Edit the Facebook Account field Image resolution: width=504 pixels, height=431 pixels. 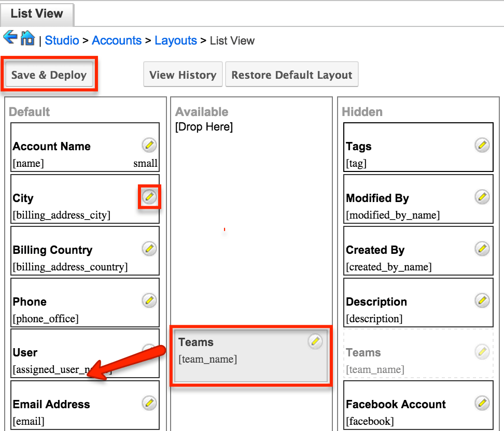[482, 403]
